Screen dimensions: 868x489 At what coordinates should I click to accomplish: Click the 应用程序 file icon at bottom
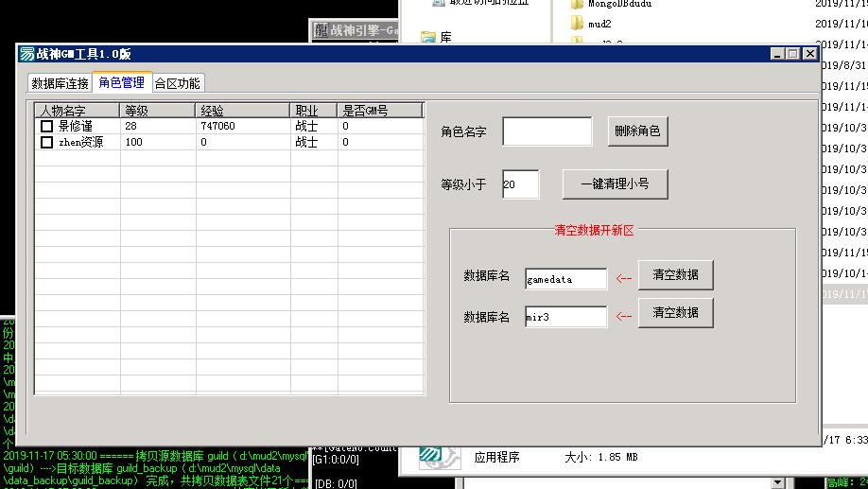[441, 457]
